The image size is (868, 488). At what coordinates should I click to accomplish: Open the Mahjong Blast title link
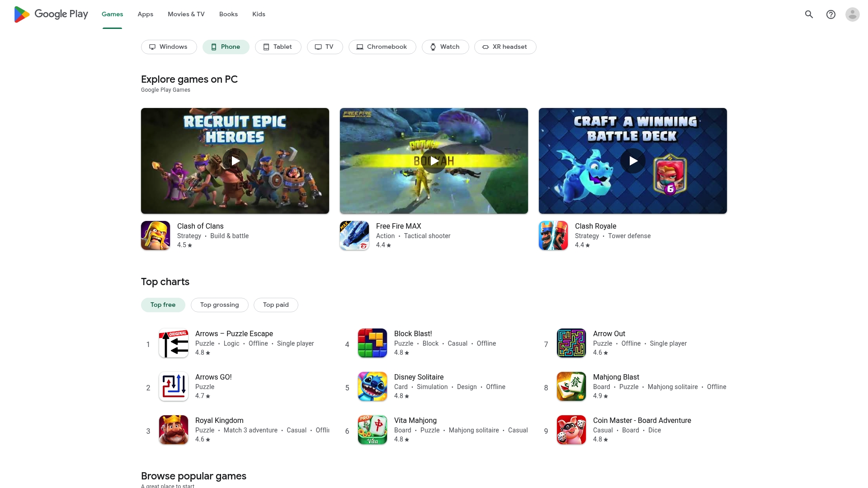tap(616, 377)
